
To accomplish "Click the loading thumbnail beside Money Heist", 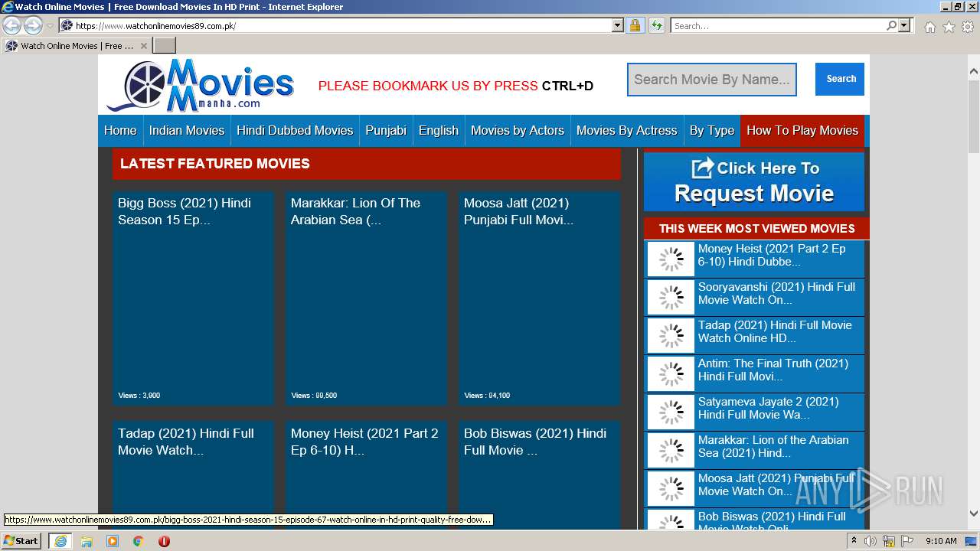I will pos(671,259).
